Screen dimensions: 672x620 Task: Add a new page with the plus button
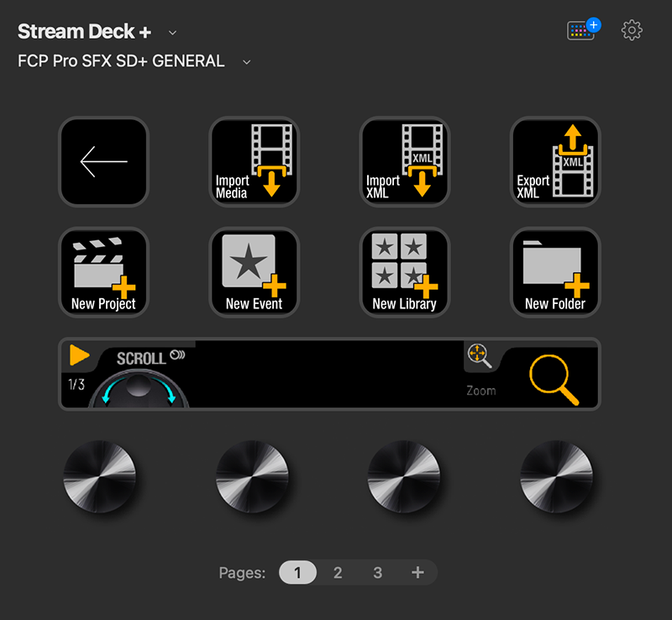[x=417, y=572]
